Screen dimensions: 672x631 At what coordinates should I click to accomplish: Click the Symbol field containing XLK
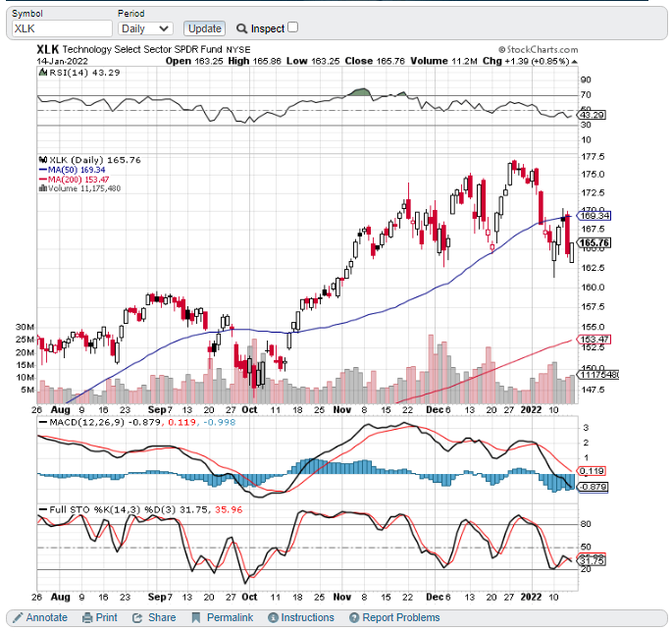pos(60,28)
